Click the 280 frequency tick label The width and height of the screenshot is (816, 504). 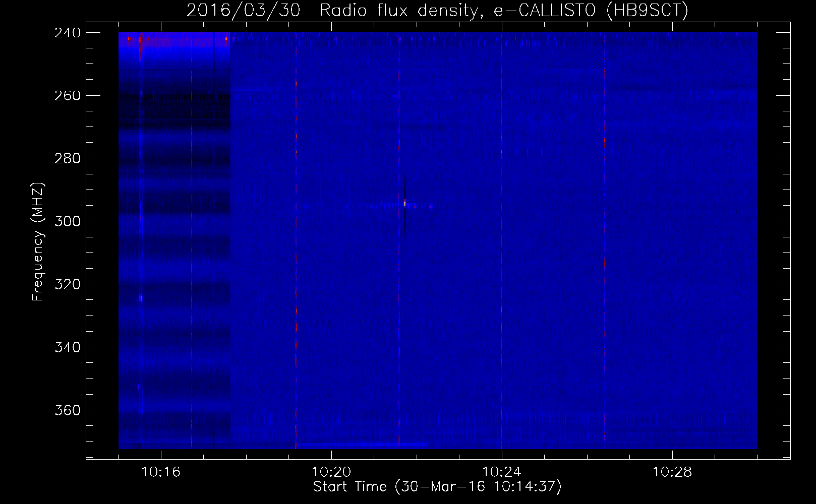[68, 159]
